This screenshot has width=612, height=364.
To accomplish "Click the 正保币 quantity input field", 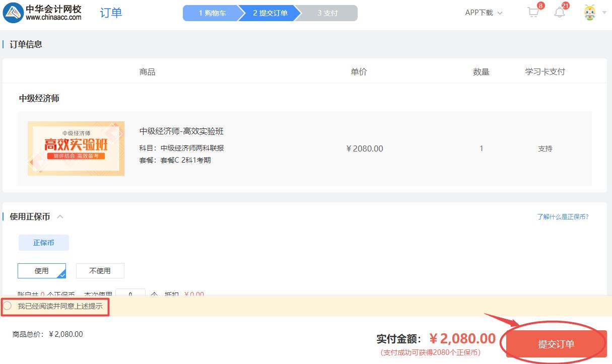I will [x=130, y=294].
